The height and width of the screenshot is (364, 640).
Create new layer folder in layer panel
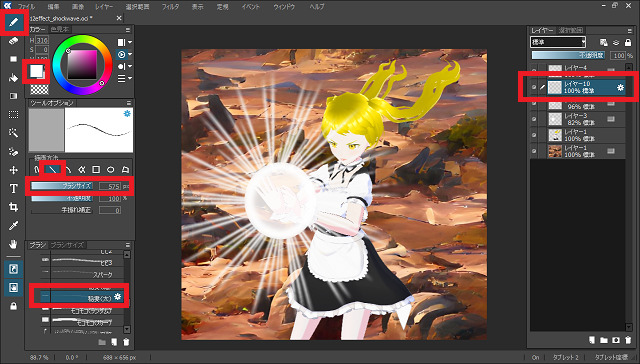(604, 340)
